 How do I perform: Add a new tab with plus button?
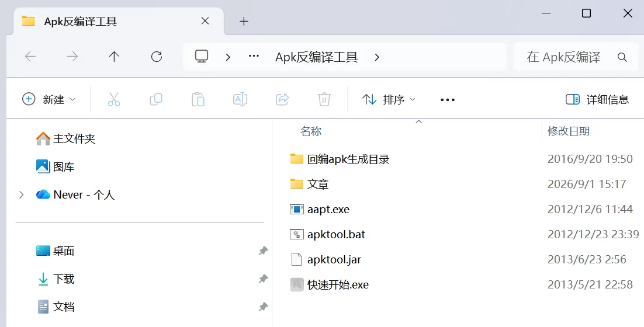tap(244, 22)
